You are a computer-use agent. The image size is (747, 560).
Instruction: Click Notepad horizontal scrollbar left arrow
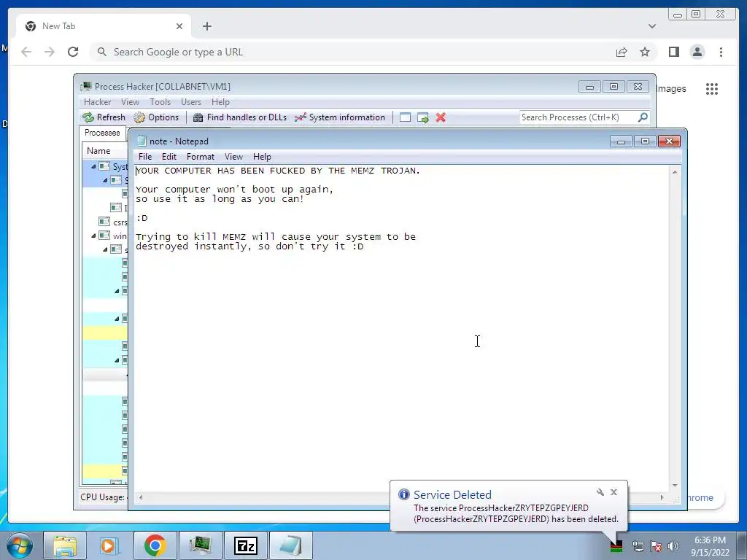tap(141, 497)
